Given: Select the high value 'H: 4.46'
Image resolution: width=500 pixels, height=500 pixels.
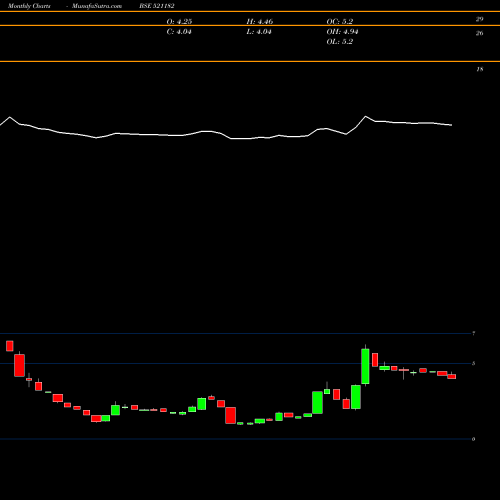Looking at the screenshot, I should pyautogui.click(x=260, y=22).
